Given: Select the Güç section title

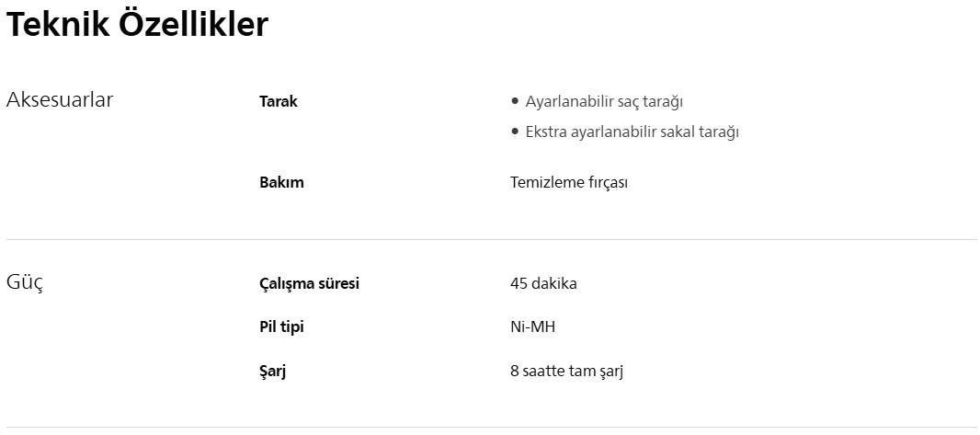Looking at the screenshot, I should [x=25, y=281].
